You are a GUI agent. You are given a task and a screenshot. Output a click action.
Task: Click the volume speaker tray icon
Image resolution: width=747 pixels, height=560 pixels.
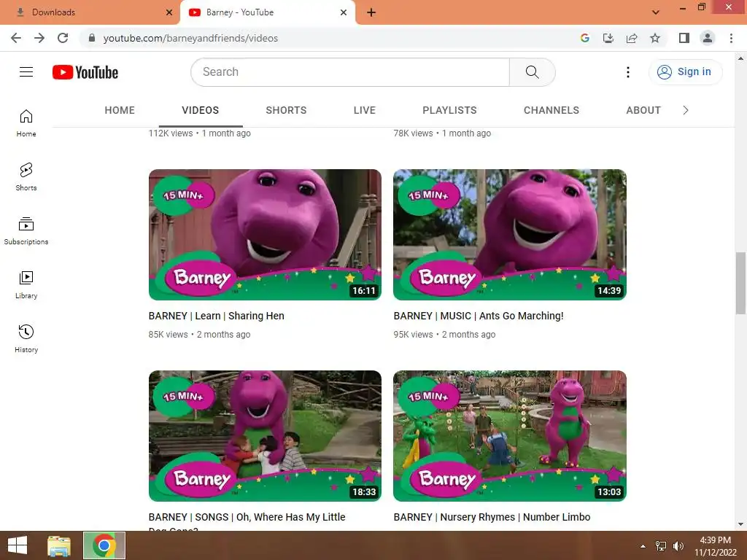678,546
